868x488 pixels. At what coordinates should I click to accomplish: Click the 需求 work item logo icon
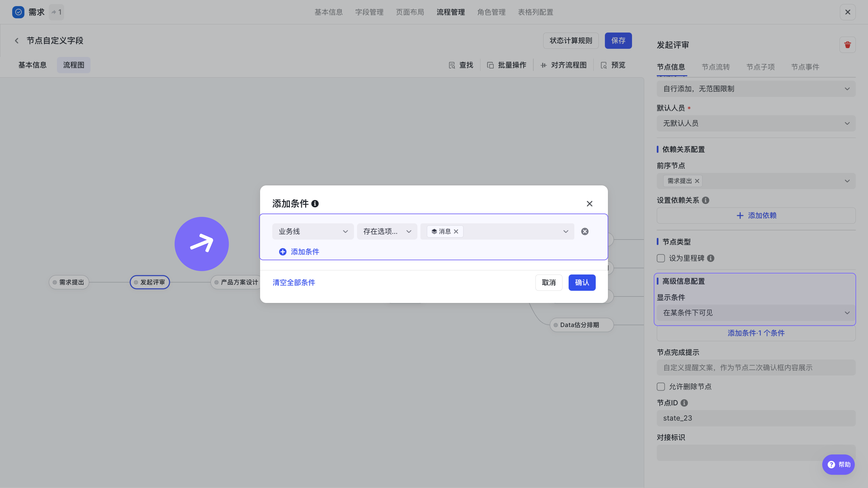tap(18, 12)
